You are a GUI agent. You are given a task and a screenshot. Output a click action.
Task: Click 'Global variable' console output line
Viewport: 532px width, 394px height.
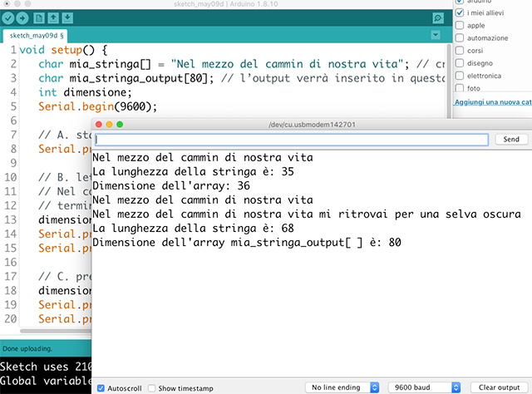pos(46,381)
